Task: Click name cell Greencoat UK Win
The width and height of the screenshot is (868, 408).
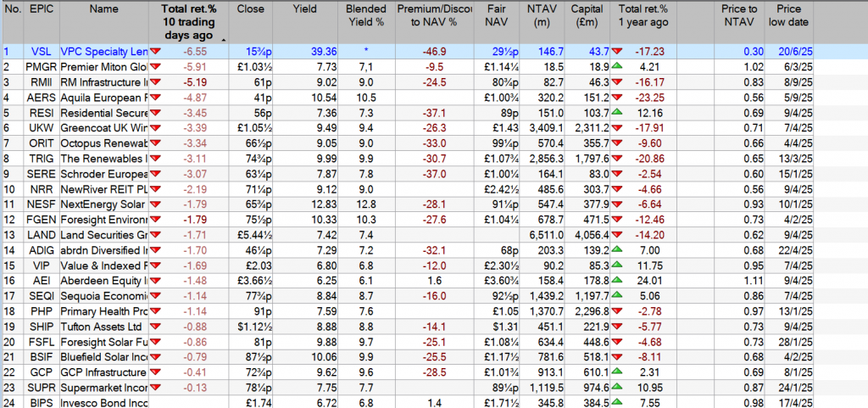Action: tap(103, 129)
